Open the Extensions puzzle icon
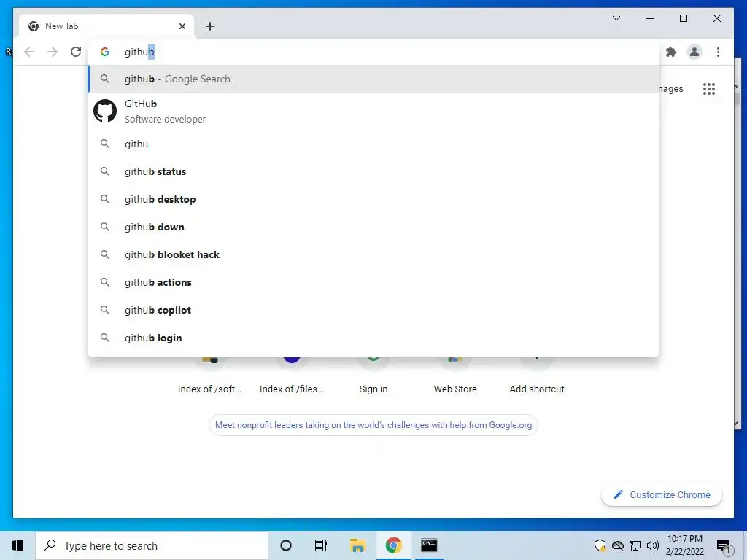This screenshot has width=747, height=560. tap(671, 52)
